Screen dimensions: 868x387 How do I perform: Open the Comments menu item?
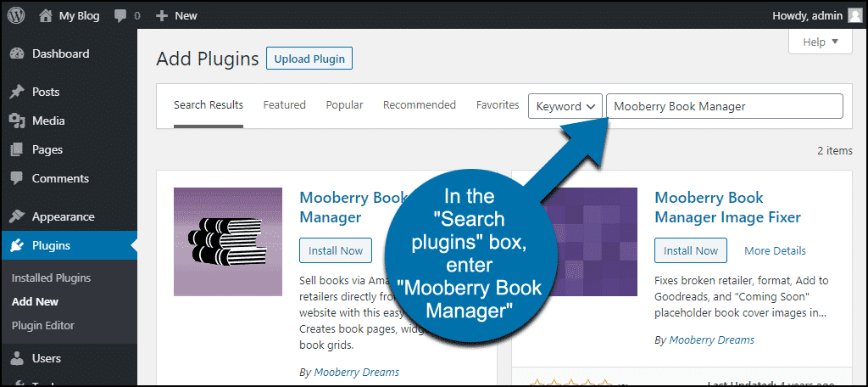(69, 178)
